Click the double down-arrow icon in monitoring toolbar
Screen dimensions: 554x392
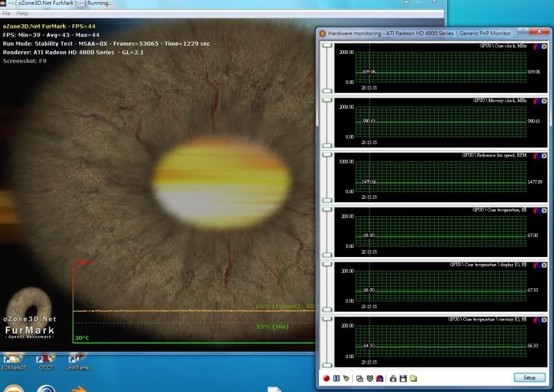pos(370,378)
